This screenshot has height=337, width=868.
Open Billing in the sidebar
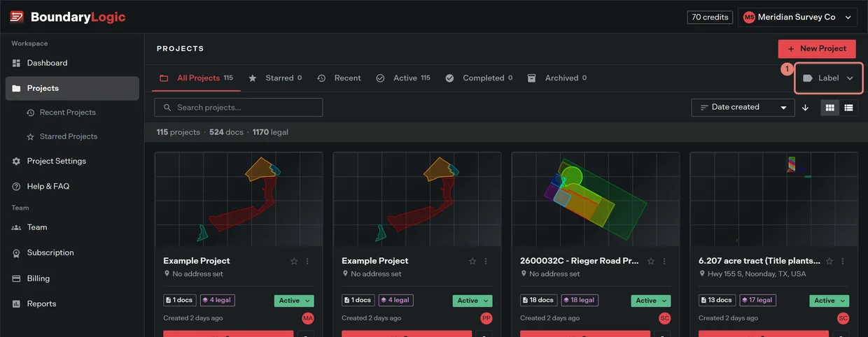(x=72, y=278)
